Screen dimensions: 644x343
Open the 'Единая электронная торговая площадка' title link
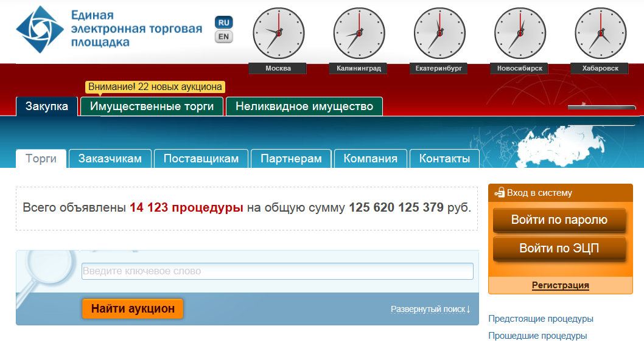click(136, 29)
